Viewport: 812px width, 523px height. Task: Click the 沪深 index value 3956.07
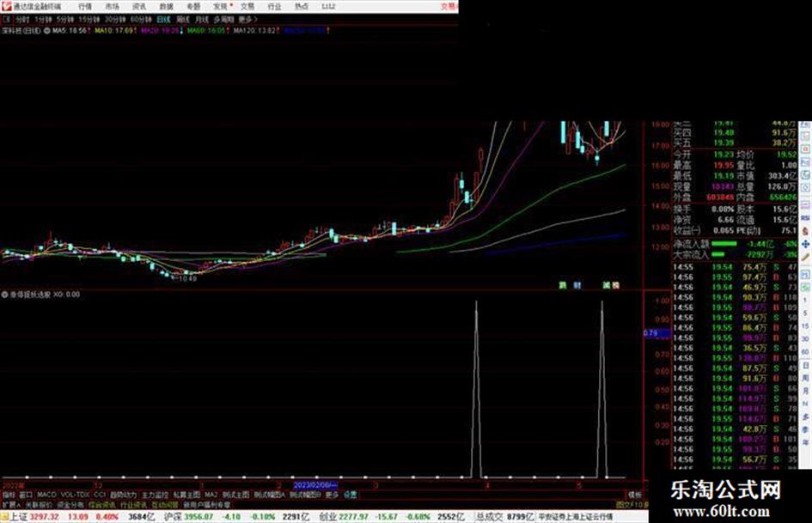click(198, 517)
